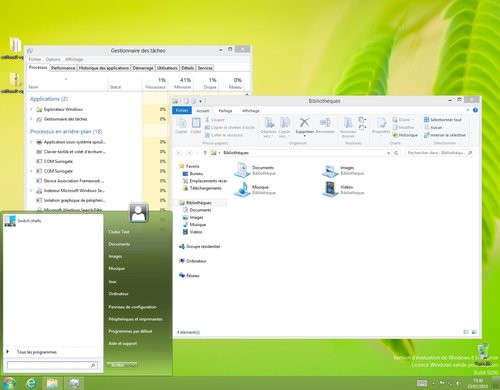
Task: Open the Images library icon
Action: tap(330, 170)
